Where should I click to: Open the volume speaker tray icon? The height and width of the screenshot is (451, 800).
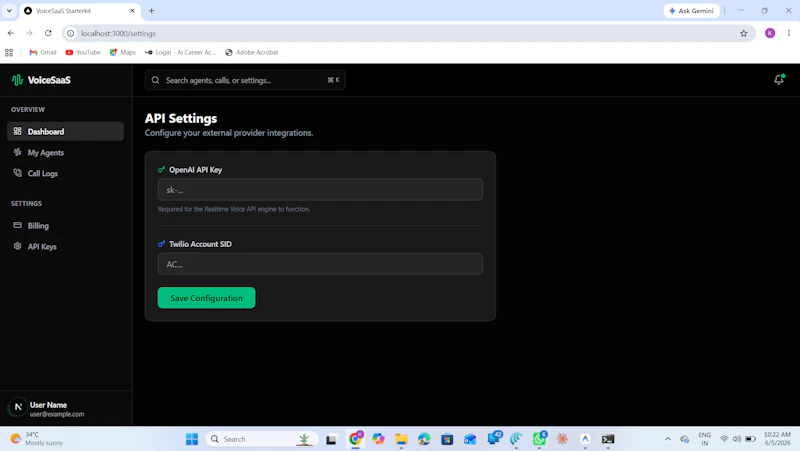(736, 439)
